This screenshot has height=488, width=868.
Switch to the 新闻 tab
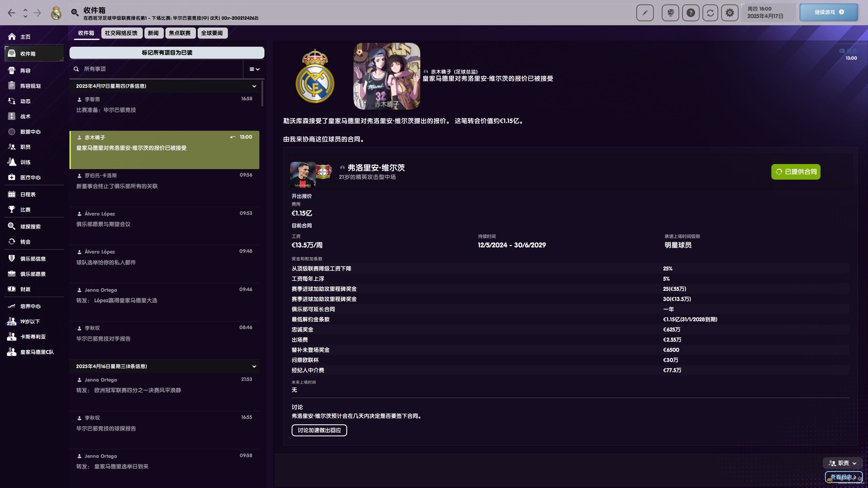pos(153,33)
